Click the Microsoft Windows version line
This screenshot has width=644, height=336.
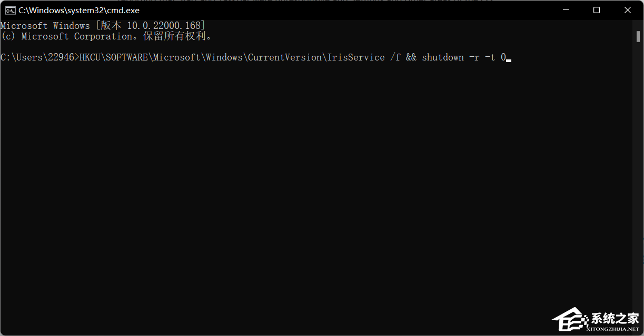pyautogui.click(x=103, y=25)
